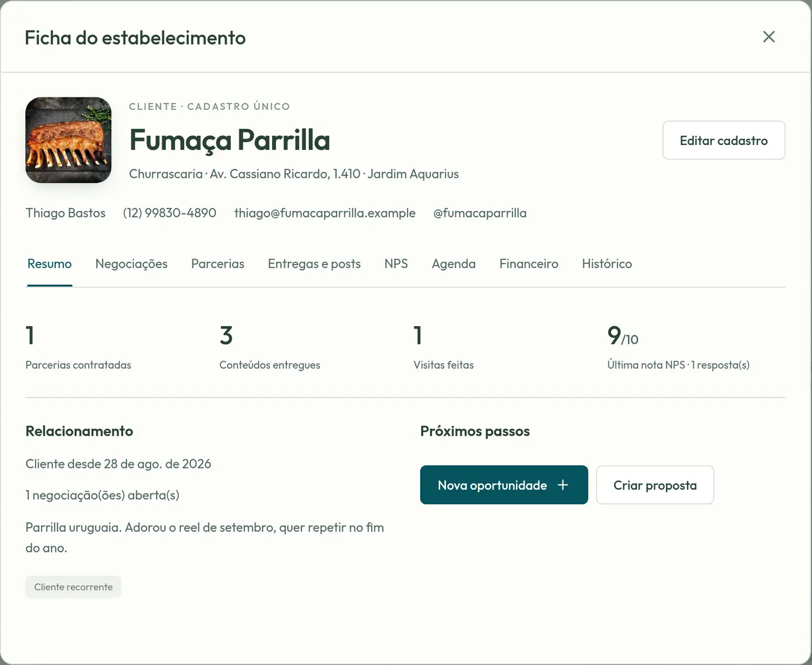Open the Parcerias tab
The image size is (812, 665).
pyautogui.click(x=218, y=264)
